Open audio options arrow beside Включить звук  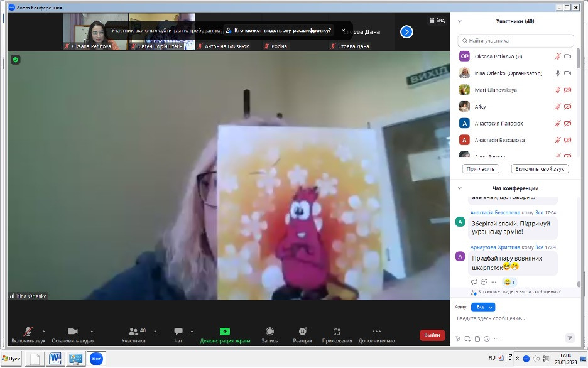tap(43, 332)
